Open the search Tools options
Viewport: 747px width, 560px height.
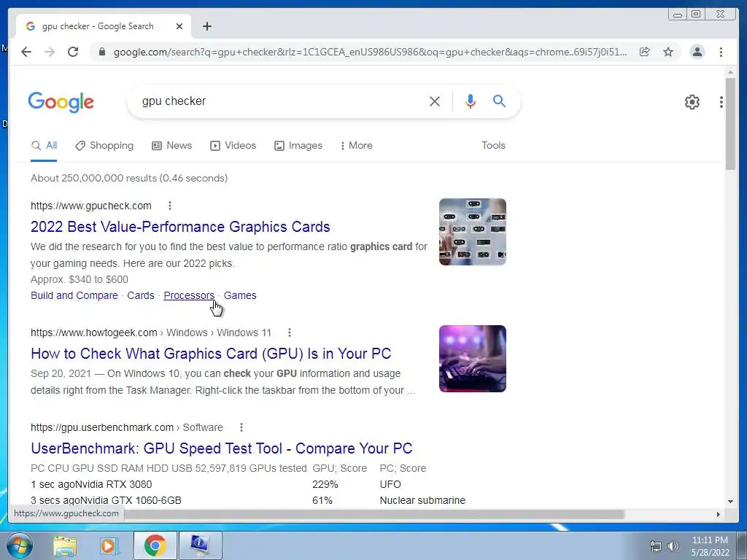493,146
